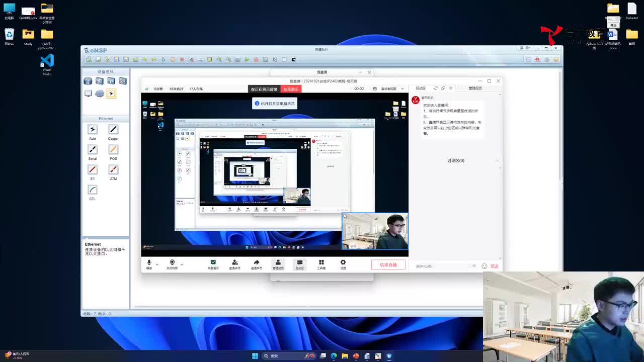Image resolution: width=644 pixels, height=362 pixels.
Task: Click the text note icon in eNSP toolbar
Action: 200,59
